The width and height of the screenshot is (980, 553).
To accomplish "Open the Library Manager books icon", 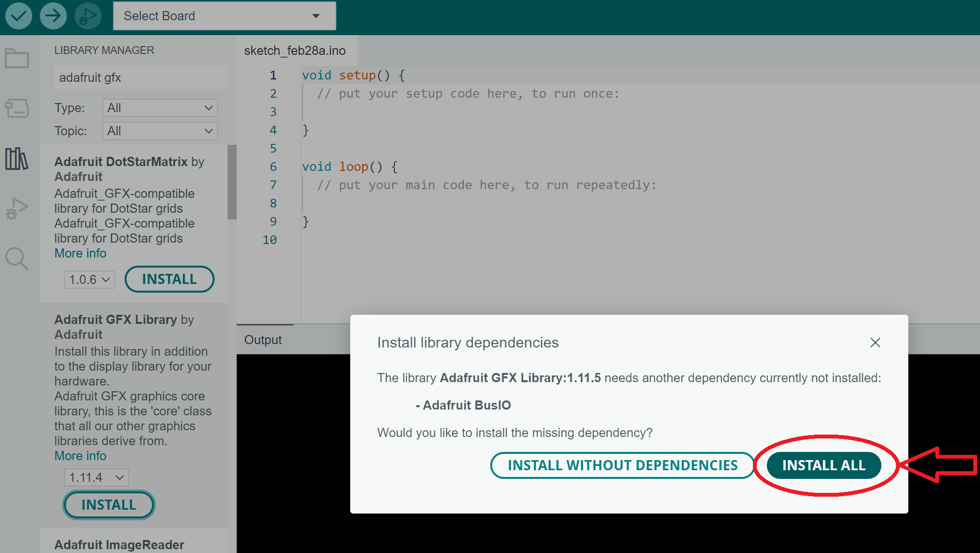I will pos(17,159).
